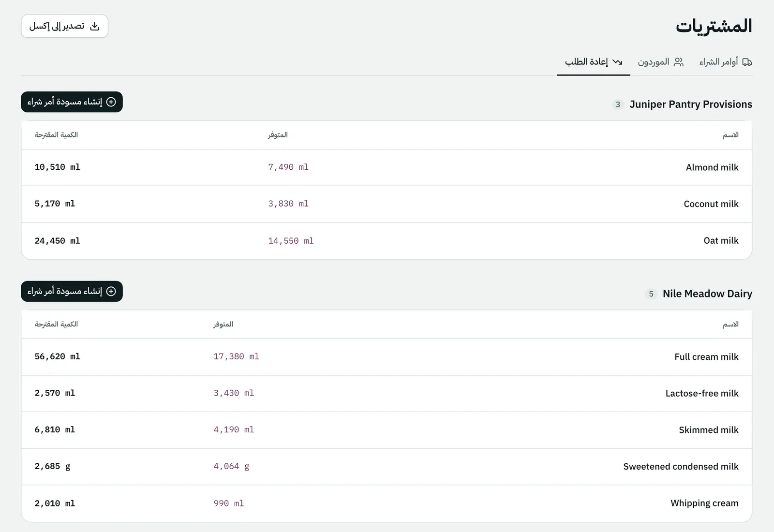This screenshot has width=774, height=532.
Task: Click plus icon for Nile Meadow Dairy draft
Action: pyautogui.click(x=111, y=292)
